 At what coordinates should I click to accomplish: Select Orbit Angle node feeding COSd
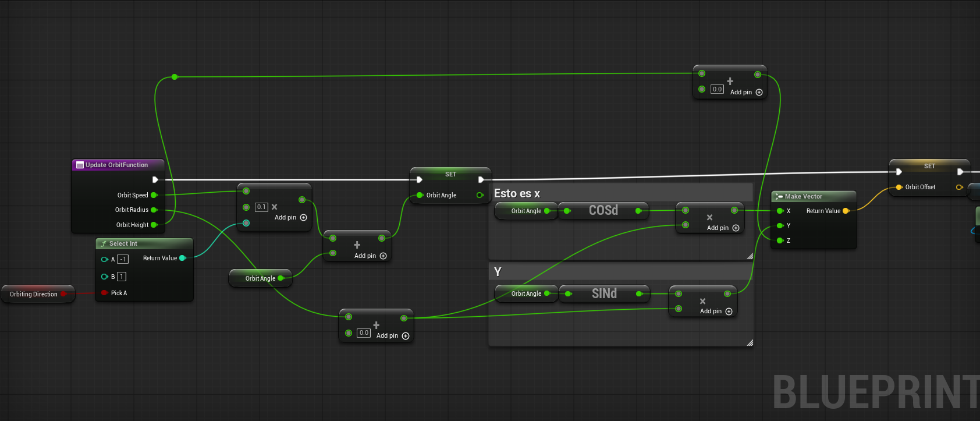pos(526,211)
